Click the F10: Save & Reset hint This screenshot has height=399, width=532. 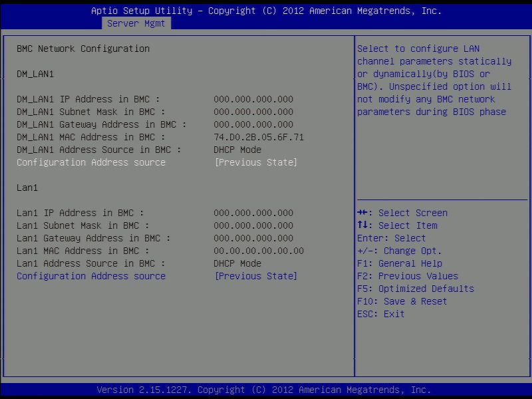pyautogui.click(x=402, y=302)
